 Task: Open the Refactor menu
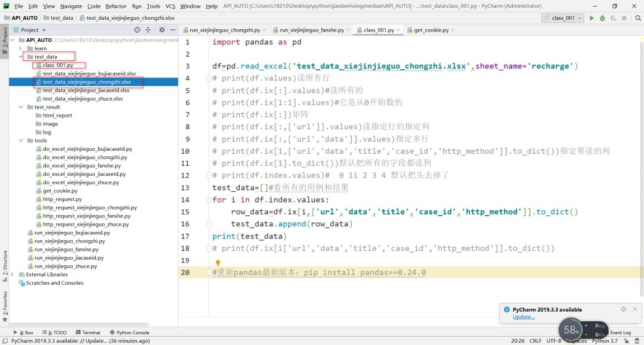pyautogui.click(x=116, y=6)
